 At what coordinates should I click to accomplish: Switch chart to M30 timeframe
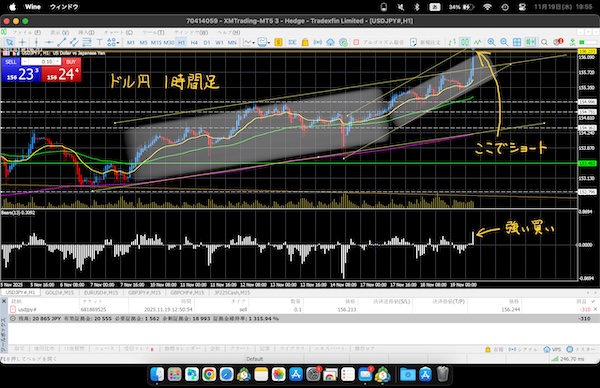169,42
